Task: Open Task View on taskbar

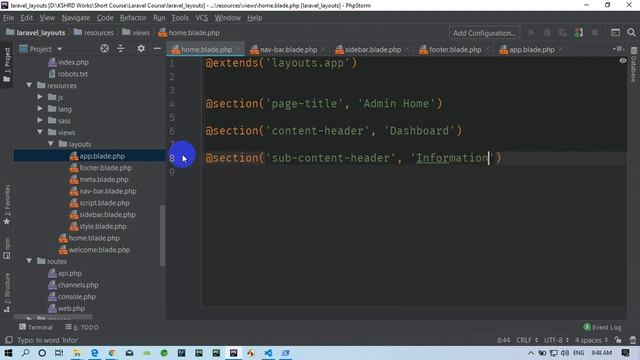Action: pos(59,353)
